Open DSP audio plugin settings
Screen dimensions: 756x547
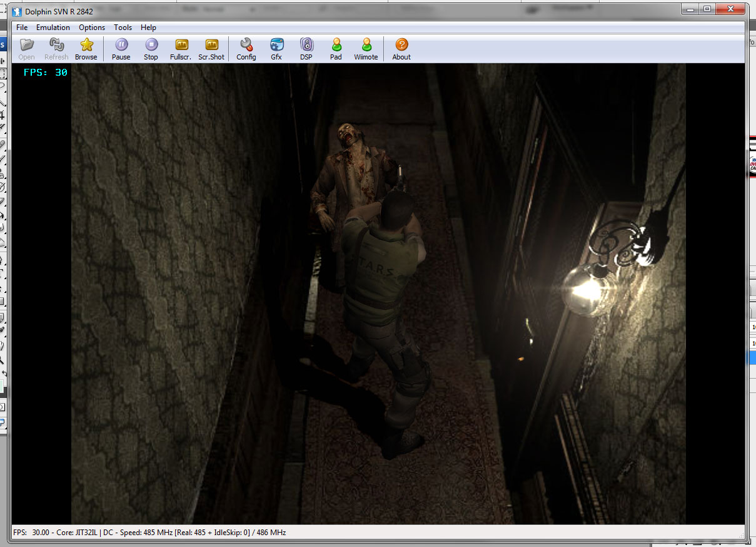coord(306,49)
